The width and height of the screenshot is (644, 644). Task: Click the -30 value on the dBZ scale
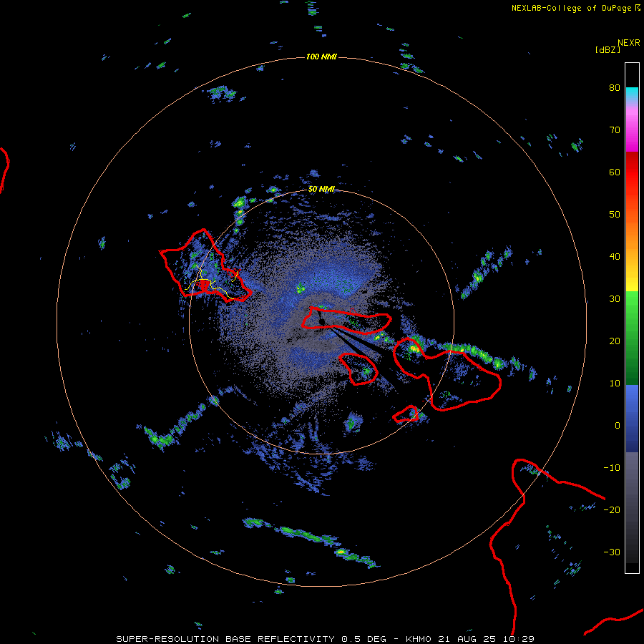[612, 552]
